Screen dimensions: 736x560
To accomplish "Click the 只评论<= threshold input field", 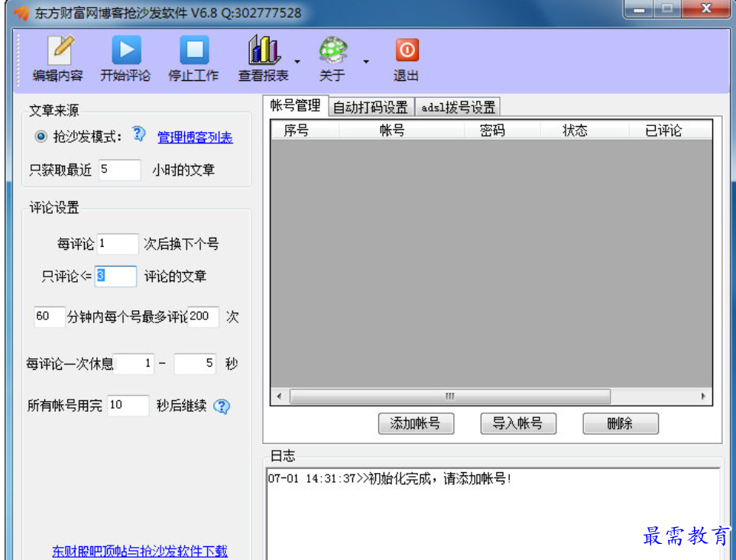I will point(115,276).
